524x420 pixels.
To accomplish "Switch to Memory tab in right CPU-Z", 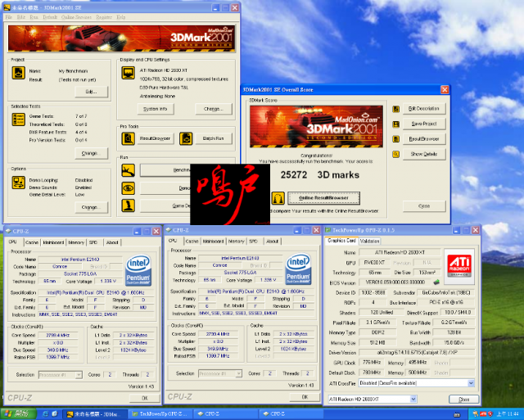I will point(237,241).
